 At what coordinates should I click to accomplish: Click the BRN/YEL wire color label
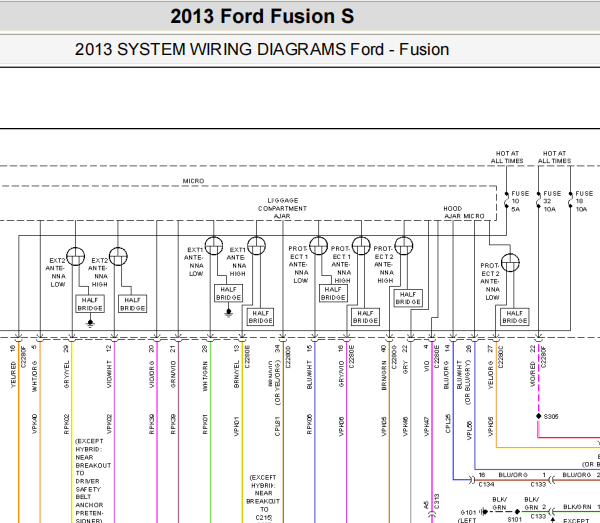coord(236,375)
